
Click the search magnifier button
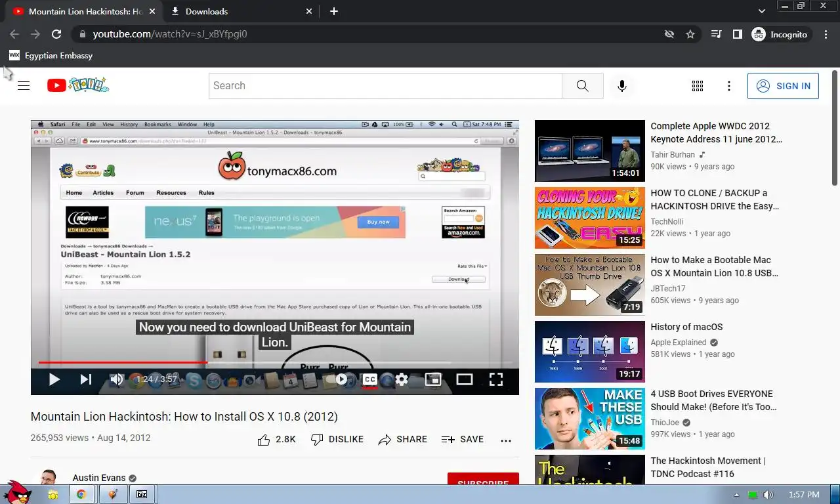tap(583, 86)
